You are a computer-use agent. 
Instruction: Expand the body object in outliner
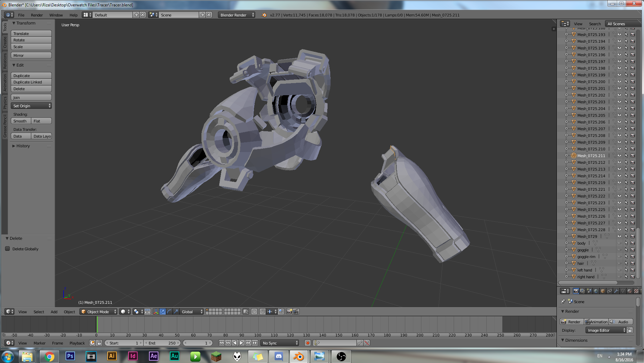click(x=566, y=243)
